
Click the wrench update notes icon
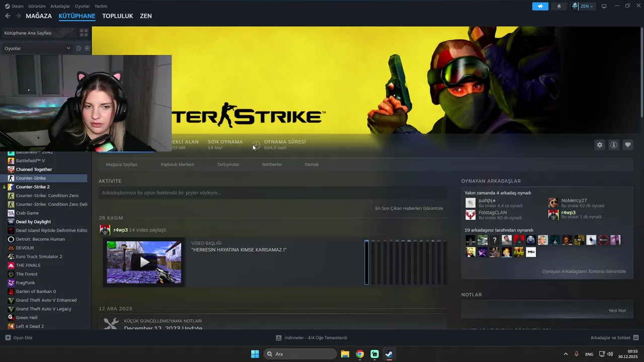111,324
